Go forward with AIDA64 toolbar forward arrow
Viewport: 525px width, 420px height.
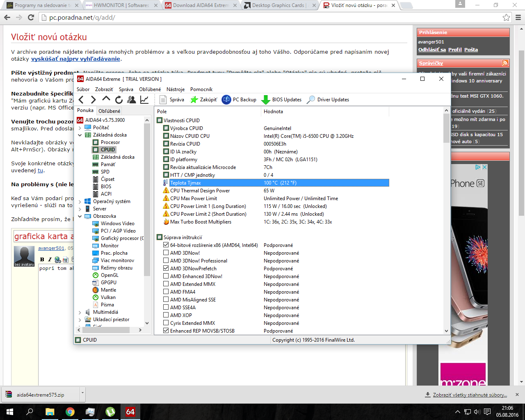tap(94, 100)
